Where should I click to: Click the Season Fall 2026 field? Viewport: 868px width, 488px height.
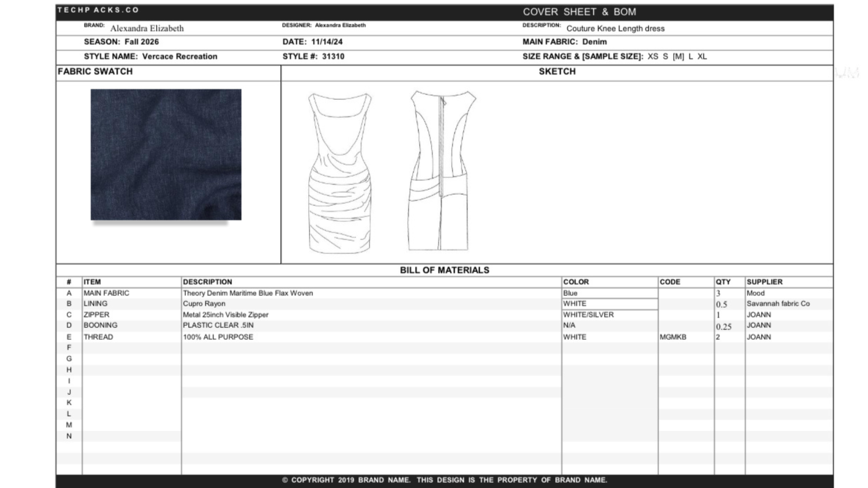point(142,42)
